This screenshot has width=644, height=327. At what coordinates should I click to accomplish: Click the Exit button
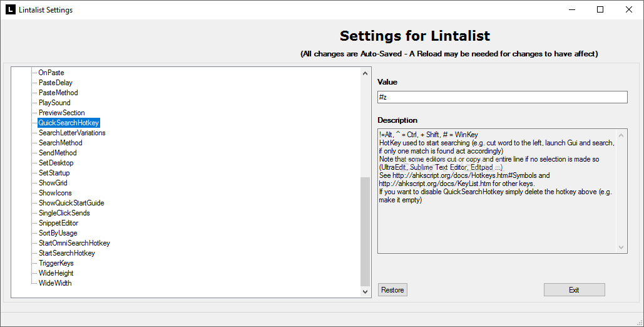[574, 290]
